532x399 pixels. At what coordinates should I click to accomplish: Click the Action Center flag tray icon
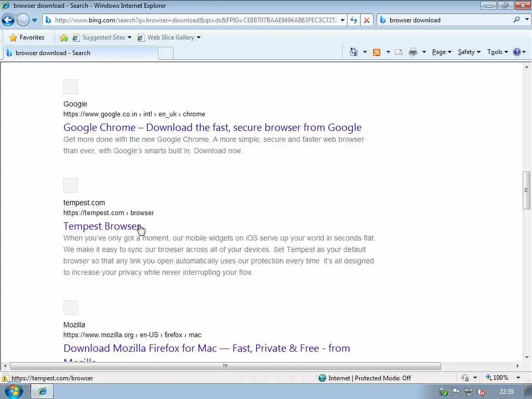tap(456, 392)
